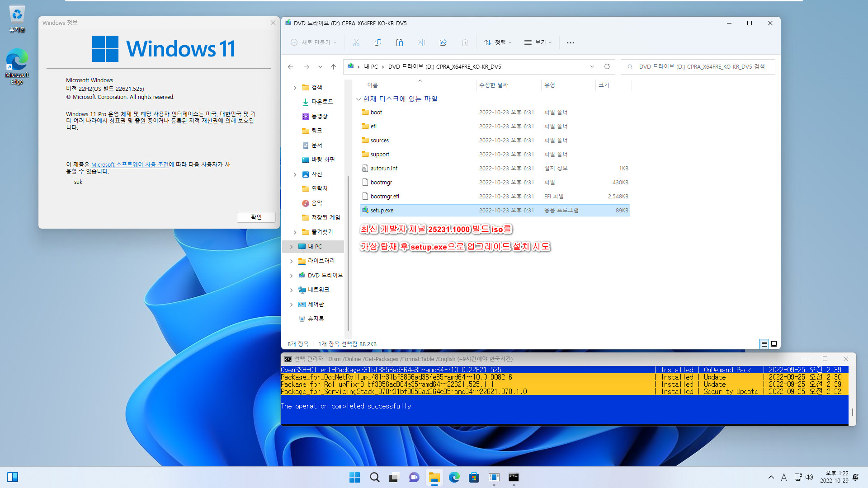Select the sources folder
868x488 pixels.
[379, 140]
